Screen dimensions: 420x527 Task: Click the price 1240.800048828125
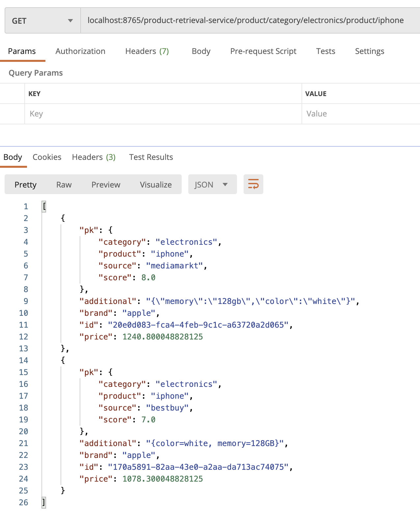coord(163,337)
